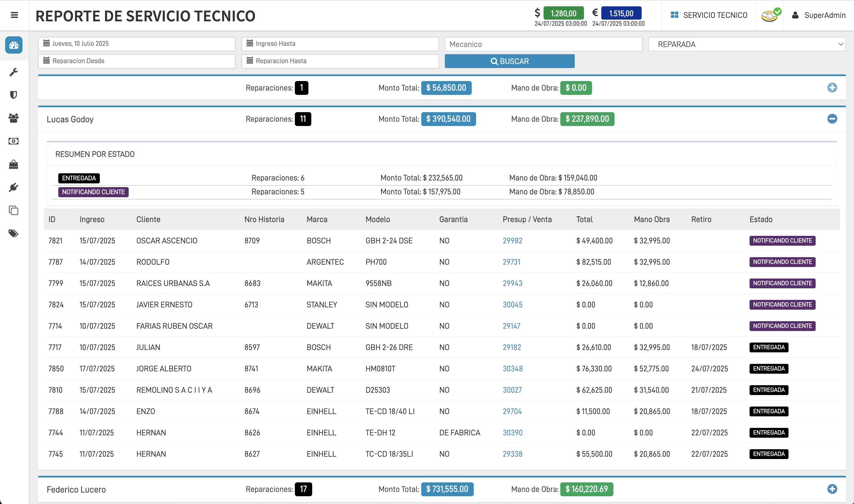
Task: Open presupuesto link 29982 for OSCAR ASCENCIO
Action: tap(512, 240)
